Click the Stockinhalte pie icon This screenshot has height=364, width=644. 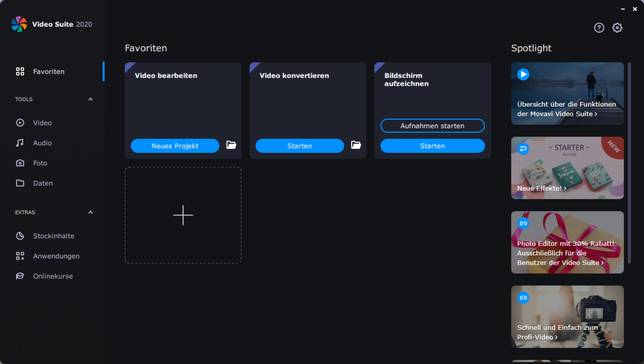point(20,236)
